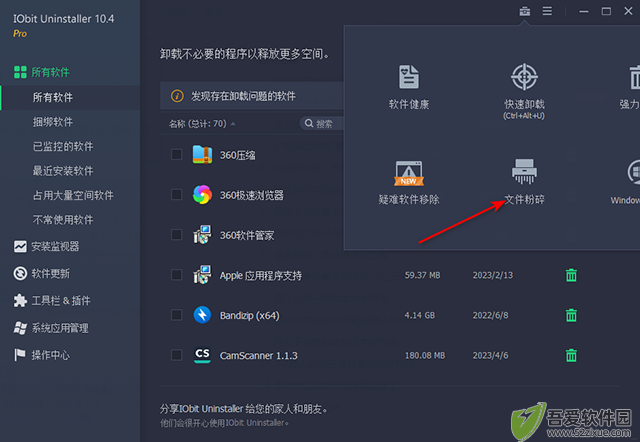This screenshot has width=640, height=442.
Task: Open the 软件健康 tool
Action: (x=409, y=87)
